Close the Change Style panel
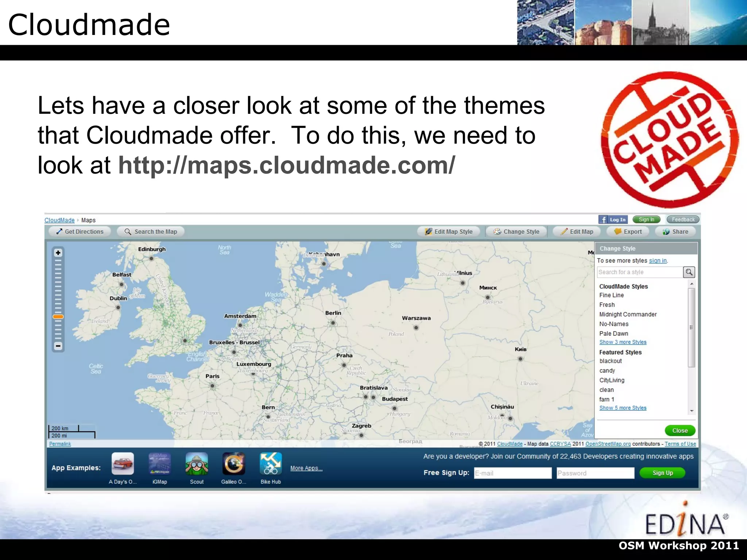The width and height of the screenshot is (747, 560). [x=680, y=431]
